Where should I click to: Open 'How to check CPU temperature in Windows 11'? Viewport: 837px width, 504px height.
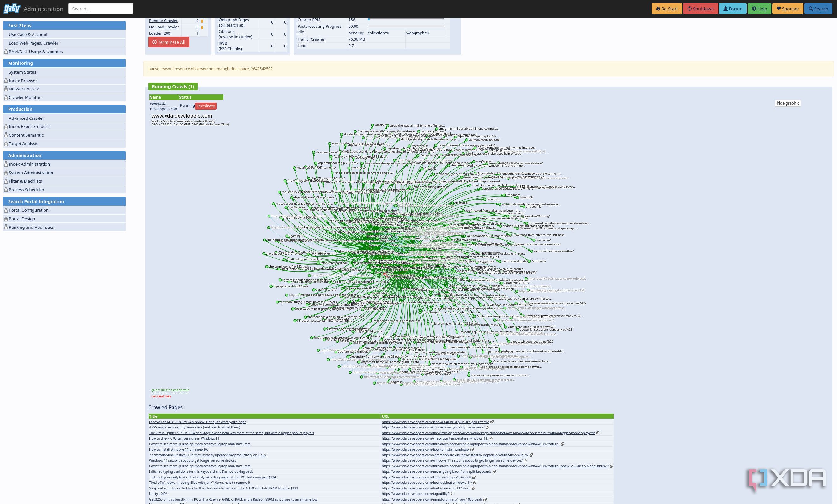[184, 439]
